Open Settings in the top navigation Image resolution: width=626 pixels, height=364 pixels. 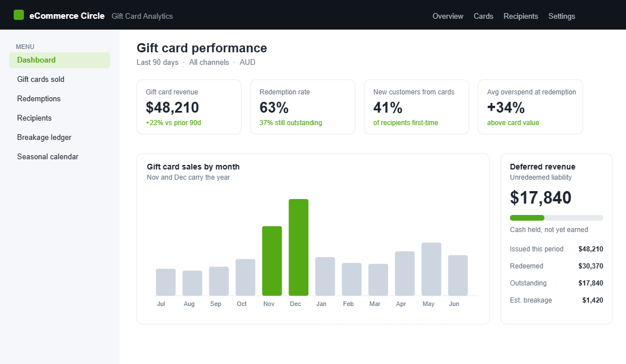click(561, 16)
